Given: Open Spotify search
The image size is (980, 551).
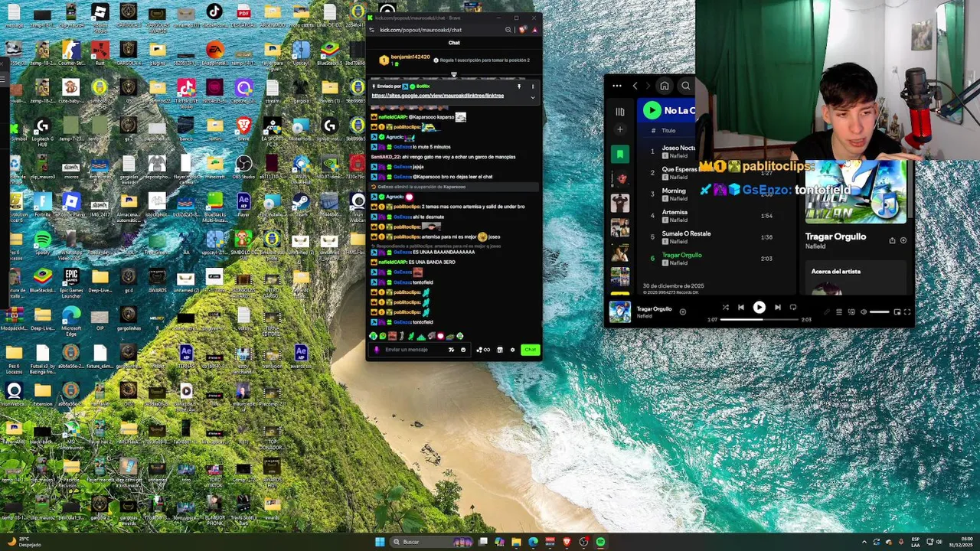Looking at the screenshot, I should coord(686,86).
